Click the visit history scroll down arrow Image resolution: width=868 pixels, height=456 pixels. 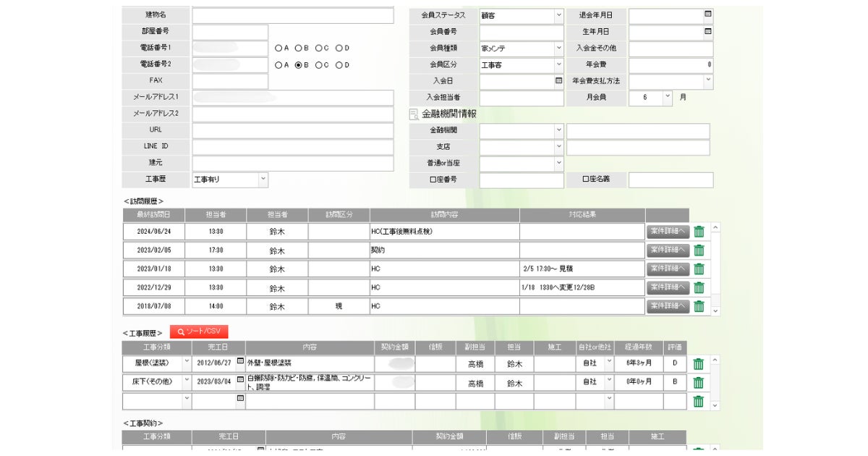point(715,311)
